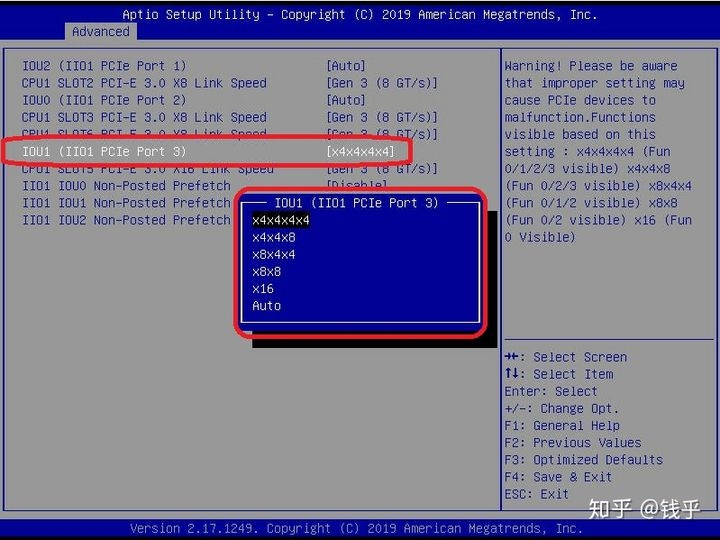Viewport: 720px width, 540px height.
Task: Switch to the Advanced tab
Action: [100, 32]
